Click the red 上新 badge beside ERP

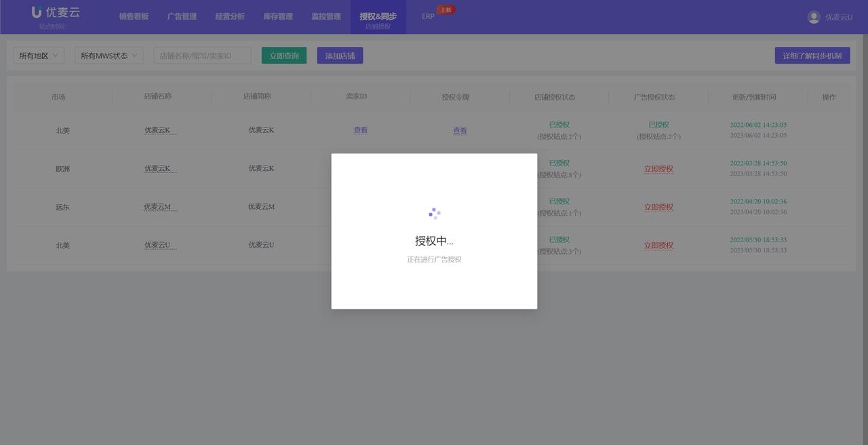click(x=446, y=9)
